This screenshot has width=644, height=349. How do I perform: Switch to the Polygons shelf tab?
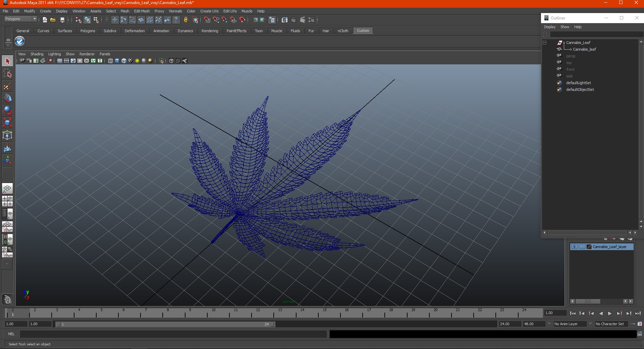click(88, 31)
